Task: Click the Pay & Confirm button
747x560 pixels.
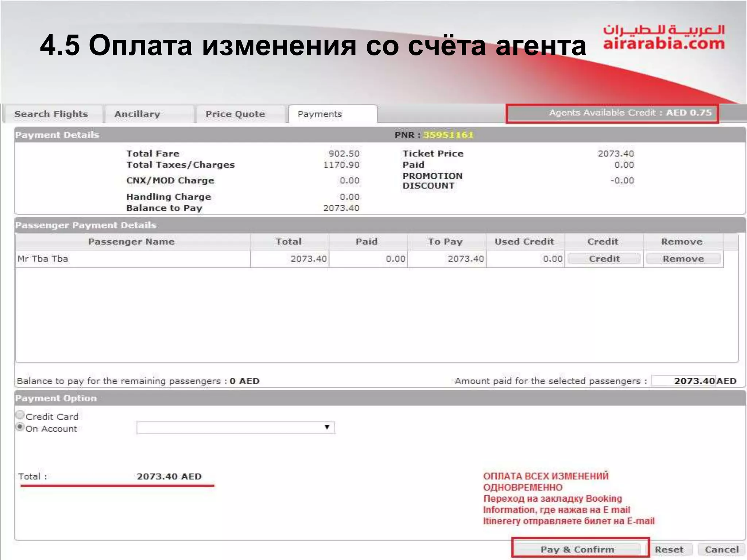Action: pyautogui.click(x=577, y=549)
